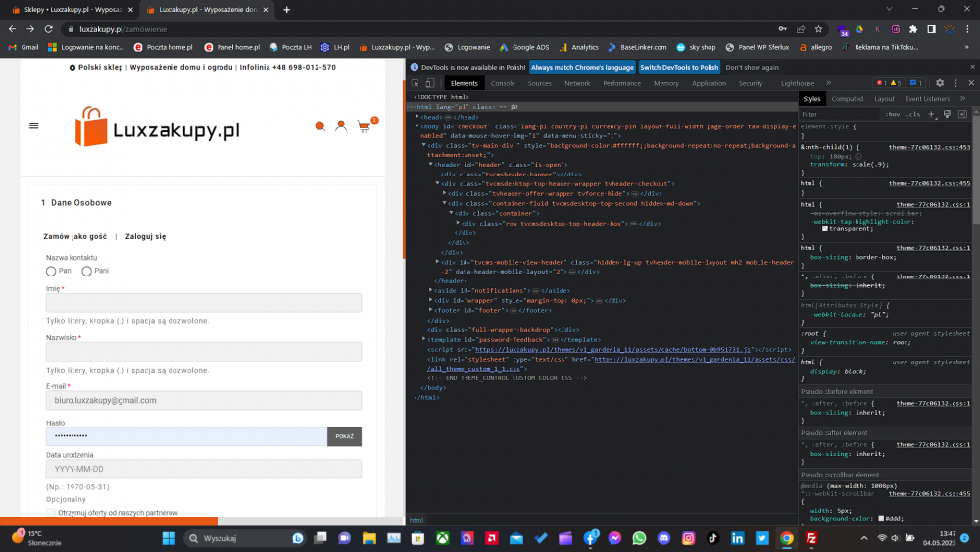The image size is (980, 552).
Task: Switch to the Computed styles tab
Action: pos(847,98)
